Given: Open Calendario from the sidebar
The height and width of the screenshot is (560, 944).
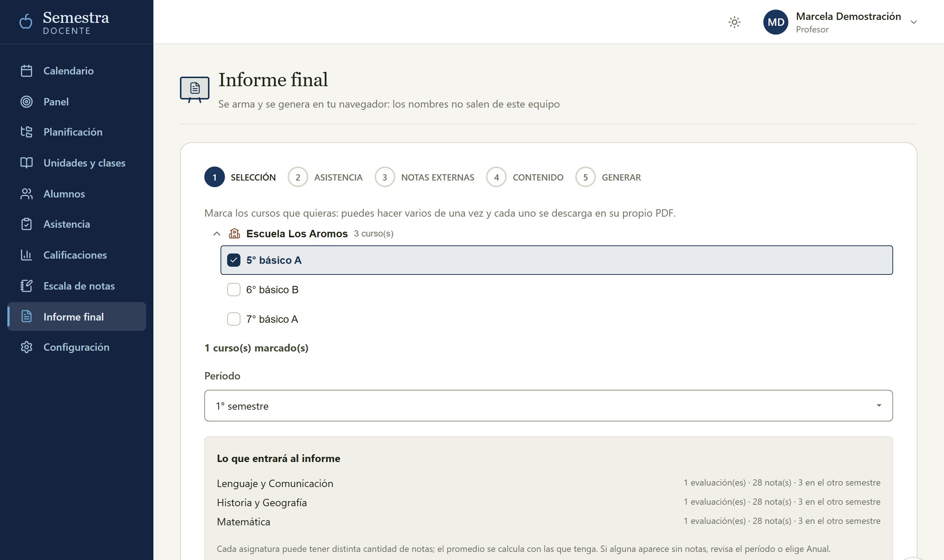Looking at the screenshot, I should (x=77, y=71).
